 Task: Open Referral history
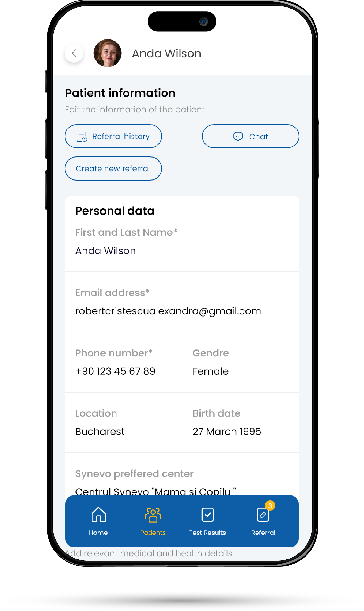pos(113,136)
